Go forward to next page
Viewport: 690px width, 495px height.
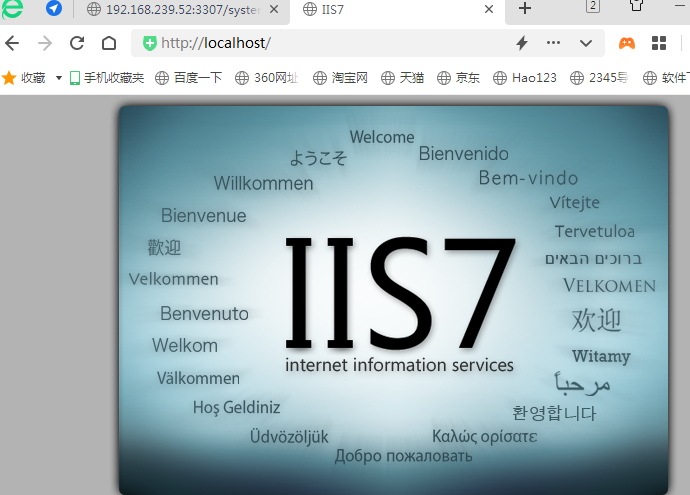coord(45,43)
